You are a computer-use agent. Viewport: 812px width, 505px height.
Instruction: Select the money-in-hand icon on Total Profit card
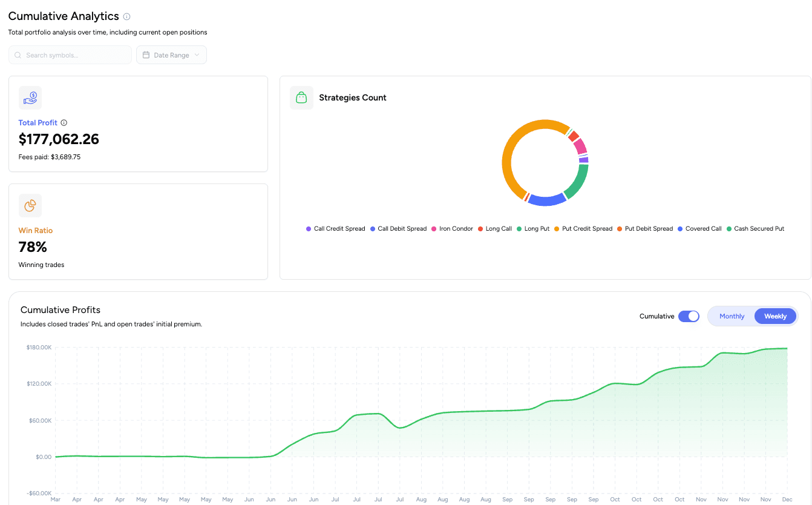(30, 97)
